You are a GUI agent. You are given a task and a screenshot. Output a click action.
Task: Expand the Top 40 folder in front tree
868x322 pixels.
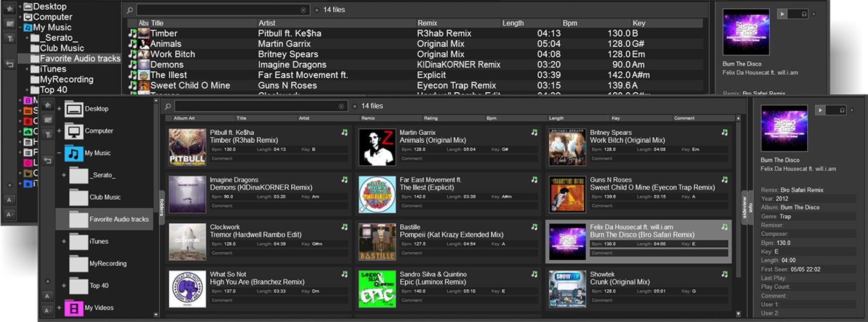pyautogui.click(x=64, y=286)
